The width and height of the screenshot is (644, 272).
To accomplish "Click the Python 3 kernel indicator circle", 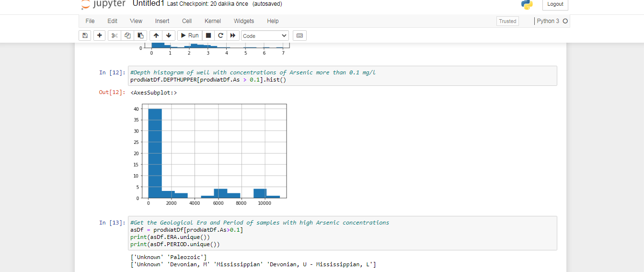I will pos(565,21).
